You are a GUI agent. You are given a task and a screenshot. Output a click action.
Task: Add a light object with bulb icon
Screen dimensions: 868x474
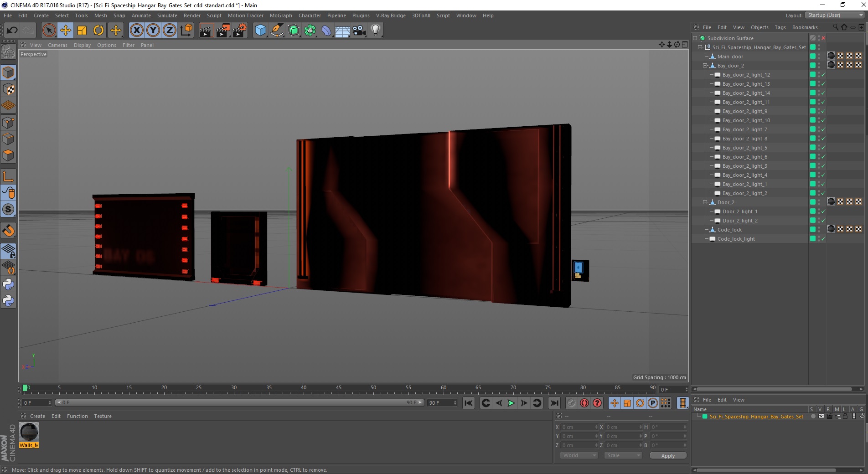click(375, 31)
